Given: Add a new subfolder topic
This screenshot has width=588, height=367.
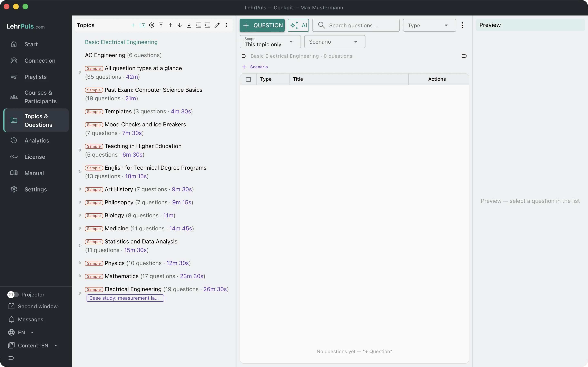Looking at the screenshot, I should tap(142, 25).
